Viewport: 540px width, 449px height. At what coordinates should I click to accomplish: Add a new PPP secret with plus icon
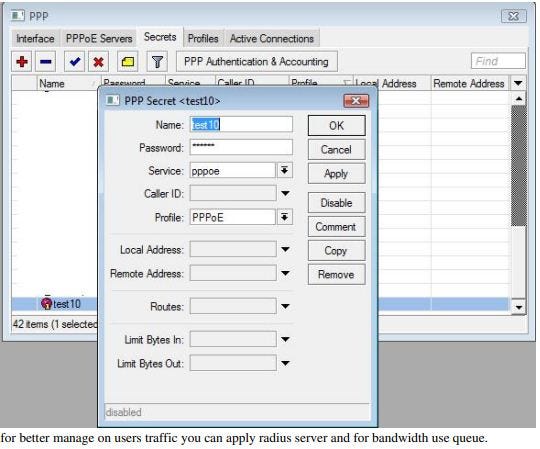coord(22,62)
